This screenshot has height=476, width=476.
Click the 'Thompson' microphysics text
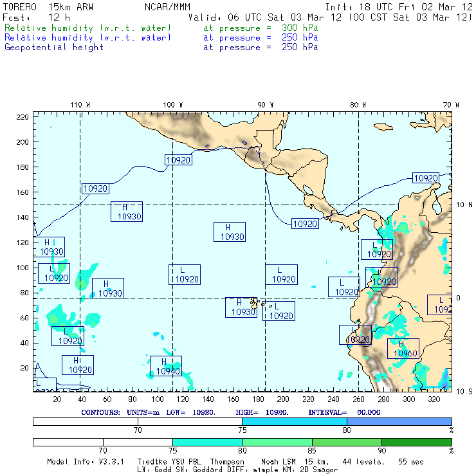coord(227,462)
